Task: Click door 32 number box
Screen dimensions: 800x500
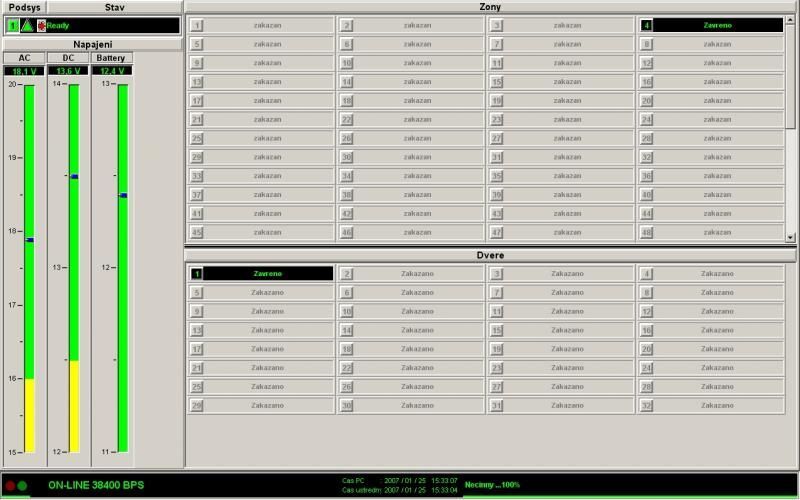Action: click(x=647, y=405)
